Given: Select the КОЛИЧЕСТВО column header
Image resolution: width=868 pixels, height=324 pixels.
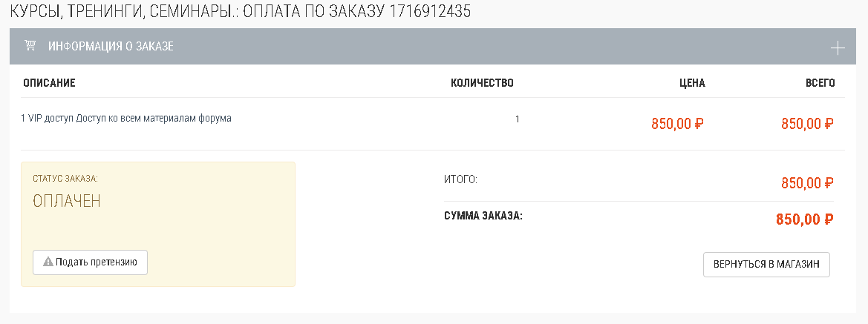Looking at the screenshot, I should 482,83.
